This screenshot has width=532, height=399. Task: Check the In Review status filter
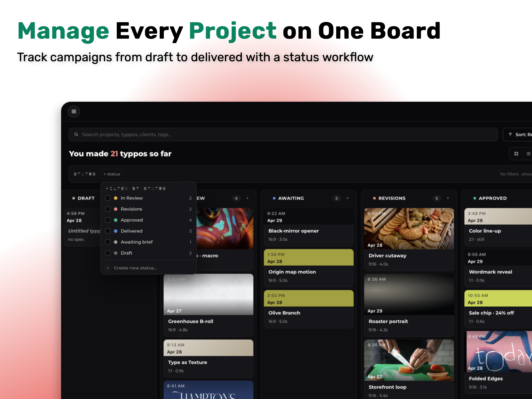click(108, 198)
